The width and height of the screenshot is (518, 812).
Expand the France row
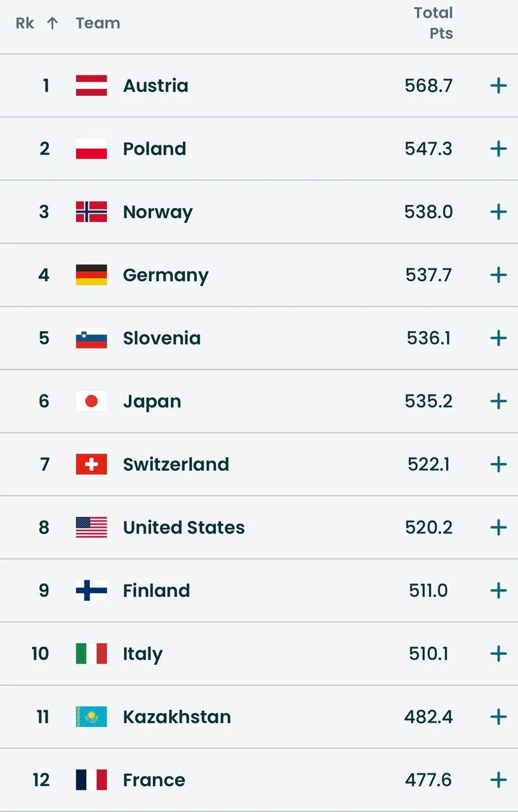click(x=498, y=780)
